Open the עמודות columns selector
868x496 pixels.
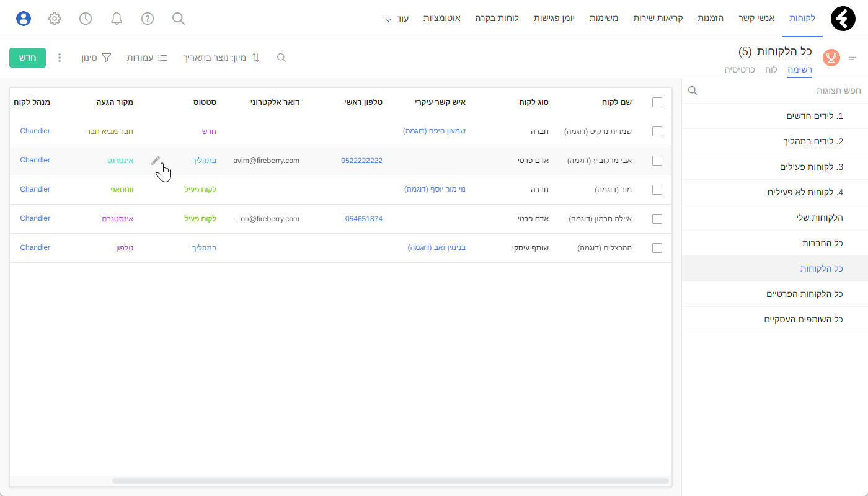pos(148,58)
